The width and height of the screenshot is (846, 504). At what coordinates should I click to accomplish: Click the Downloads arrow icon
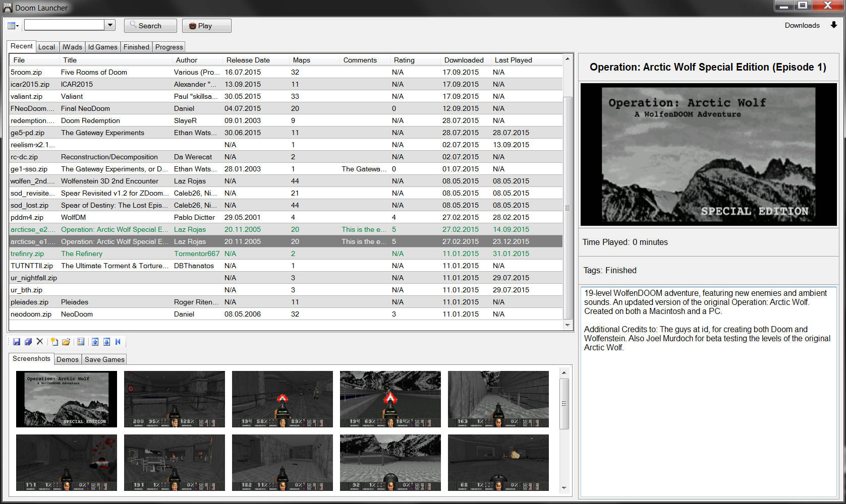coord(833,25)
